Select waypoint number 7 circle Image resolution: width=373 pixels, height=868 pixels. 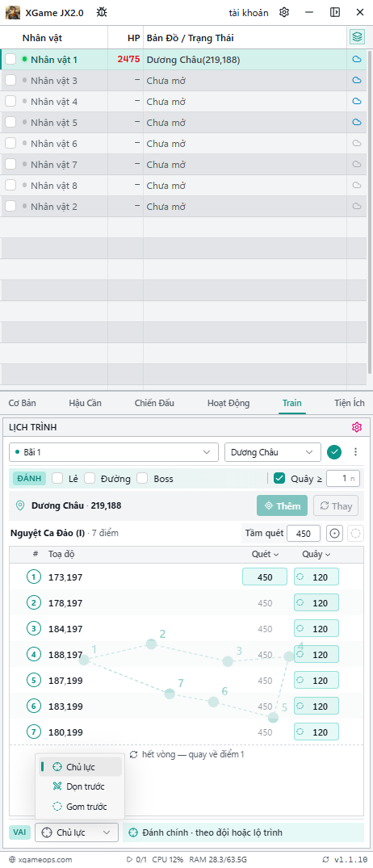click(x=34, y=732)
